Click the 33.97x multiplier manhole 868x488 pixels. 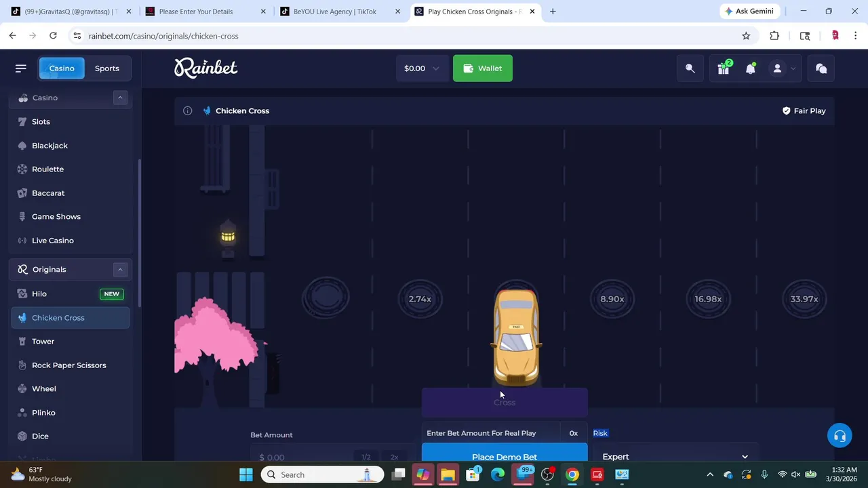(x=804, y=299)
